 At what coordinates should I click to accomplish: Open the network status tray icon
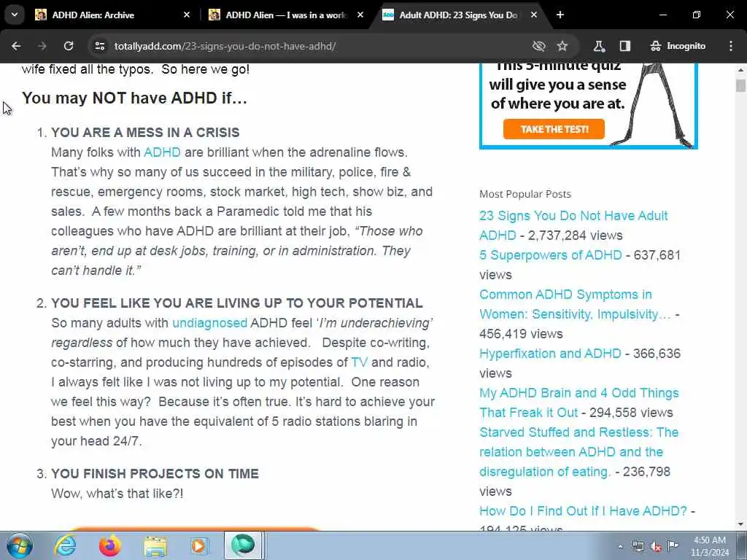click(x=638, y=546)
